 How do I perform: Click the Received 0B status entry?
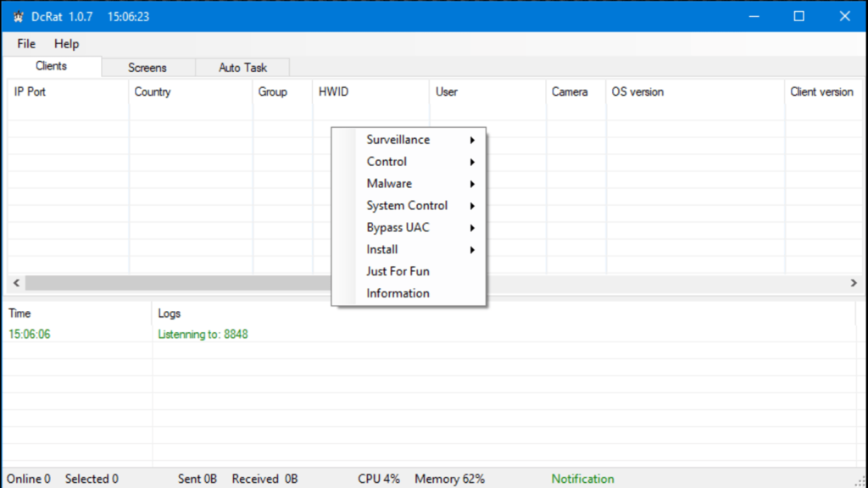pyautogui.click(x=264, y=479)
